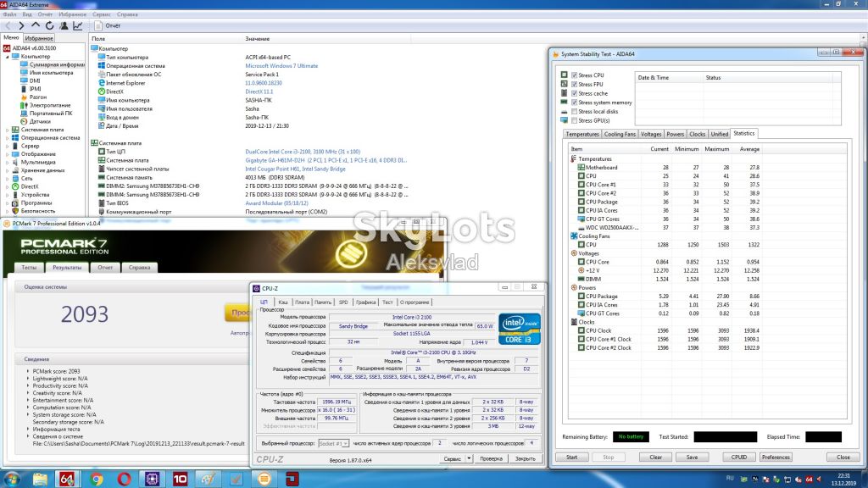The image size is (868, 488).
Task: Click the CPUID button
Action: click(x=739, y=457)
